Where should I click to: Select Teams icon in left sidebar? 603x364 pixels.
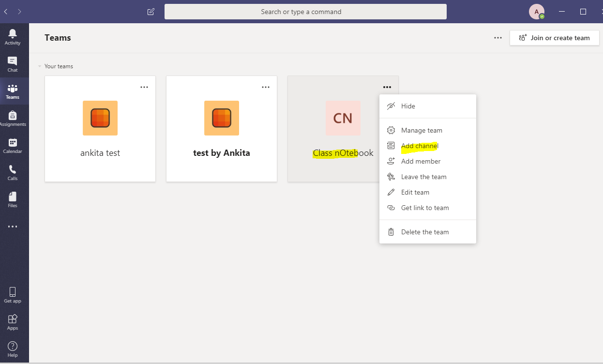[x=13, y=91]
